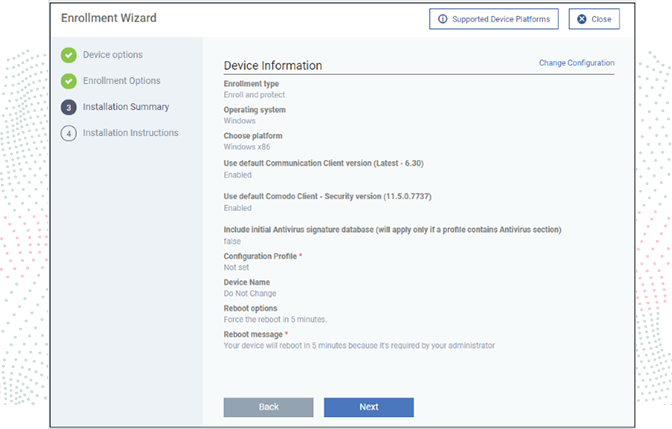Click the info icon in Supported Device Platforms

pos(442,19)
